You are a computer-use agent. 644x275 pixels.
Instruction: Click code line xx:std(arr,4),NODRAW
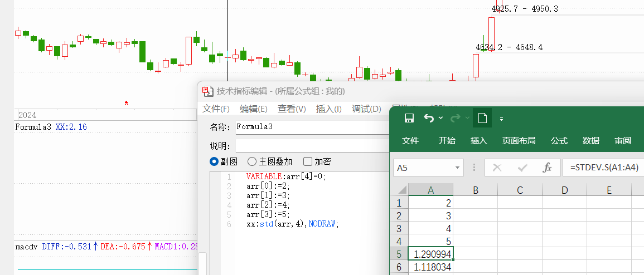tap(293, 224)
